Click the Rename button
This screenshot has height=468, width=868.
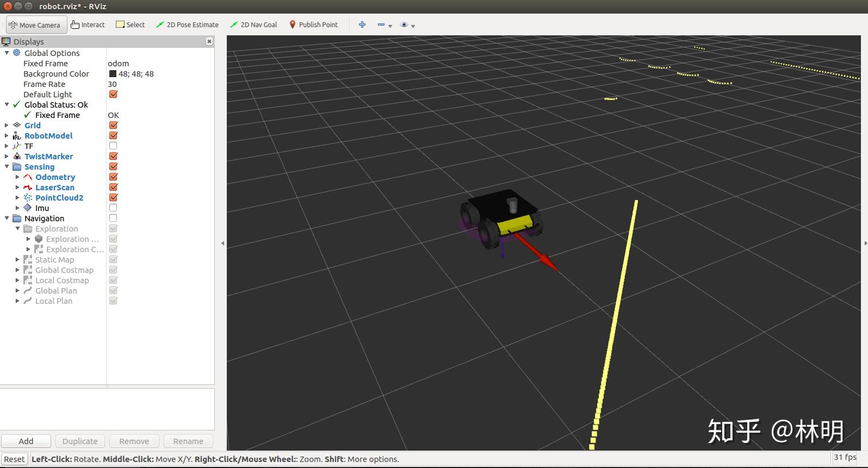188,441
